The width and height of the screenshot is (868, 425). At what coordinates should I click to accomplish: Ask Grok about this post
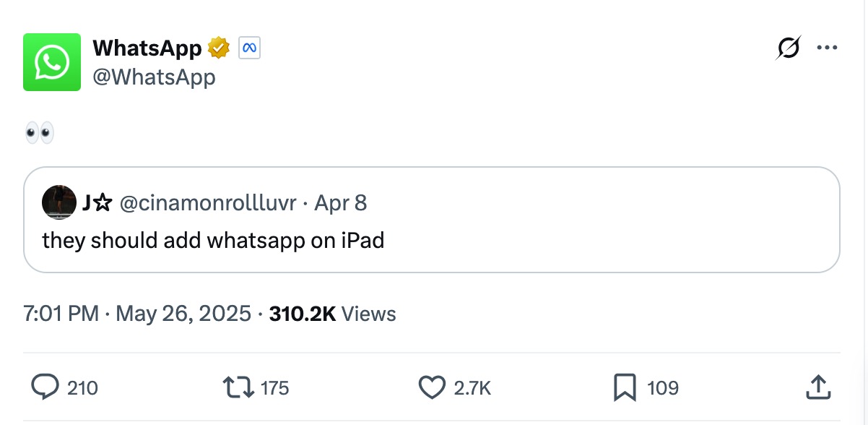pos(789,46)
